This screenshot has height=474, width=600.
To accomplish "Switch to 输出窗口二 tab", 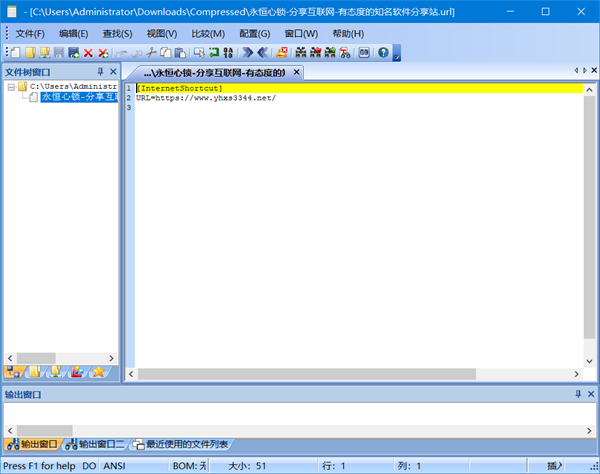I will point(99,444).
